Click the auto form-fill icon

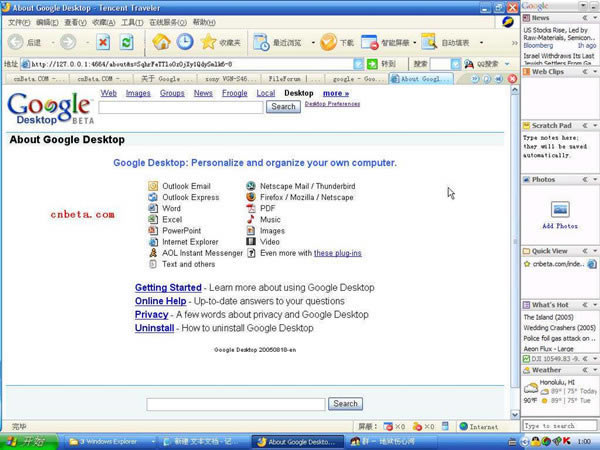tap(429, 42)
